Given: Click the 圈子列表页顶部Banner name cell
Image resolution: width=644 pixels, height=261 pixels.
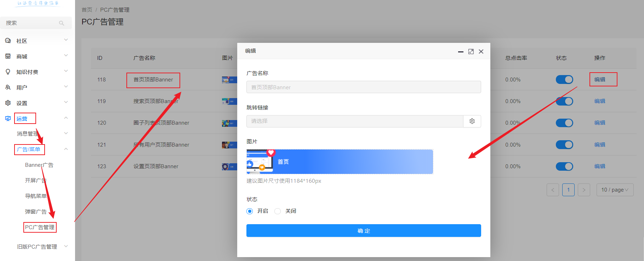Looking at the screenshot, I should point(161,123).
